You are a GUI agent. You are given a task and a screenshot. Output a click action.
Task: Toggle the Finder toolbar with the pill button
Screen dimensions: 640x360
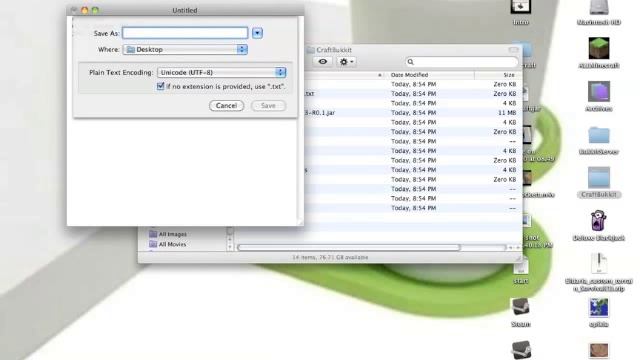click(x=513, y=50)
